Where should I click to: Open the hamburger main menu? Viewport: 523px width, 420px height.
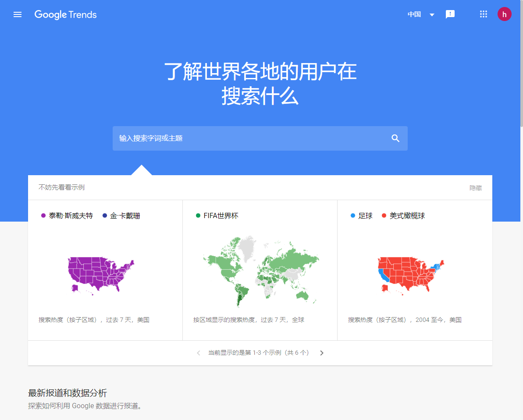(x=18, y=14)
